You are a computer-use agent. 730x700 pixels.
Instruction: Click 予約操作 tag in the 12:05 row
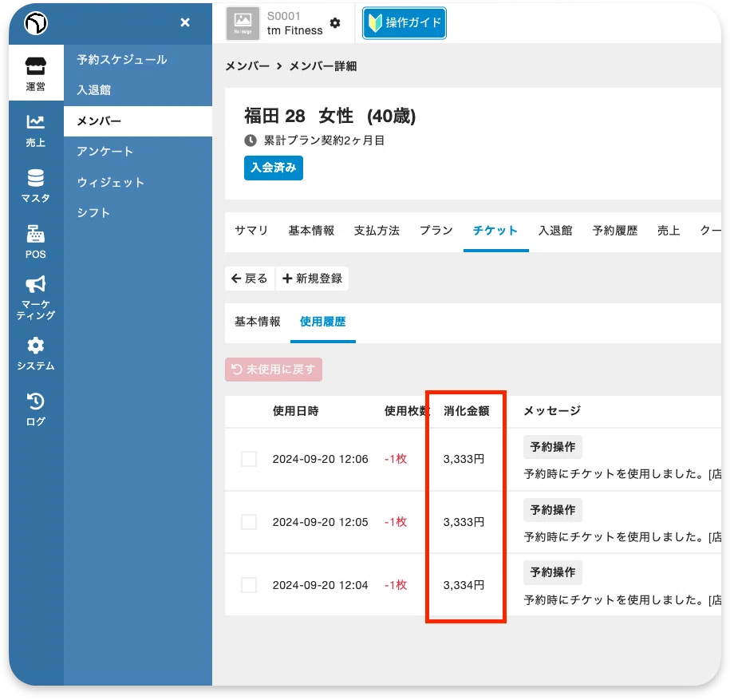click(553, 510)
